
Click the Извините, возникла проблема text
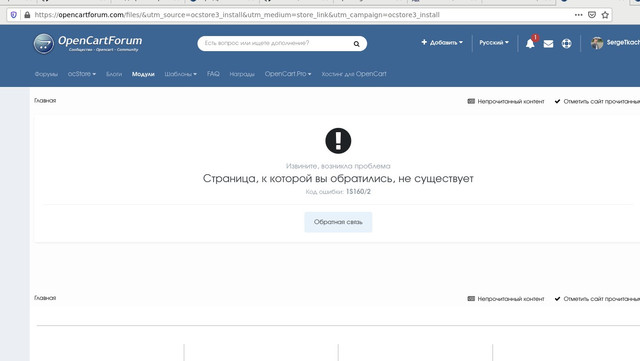338,166
